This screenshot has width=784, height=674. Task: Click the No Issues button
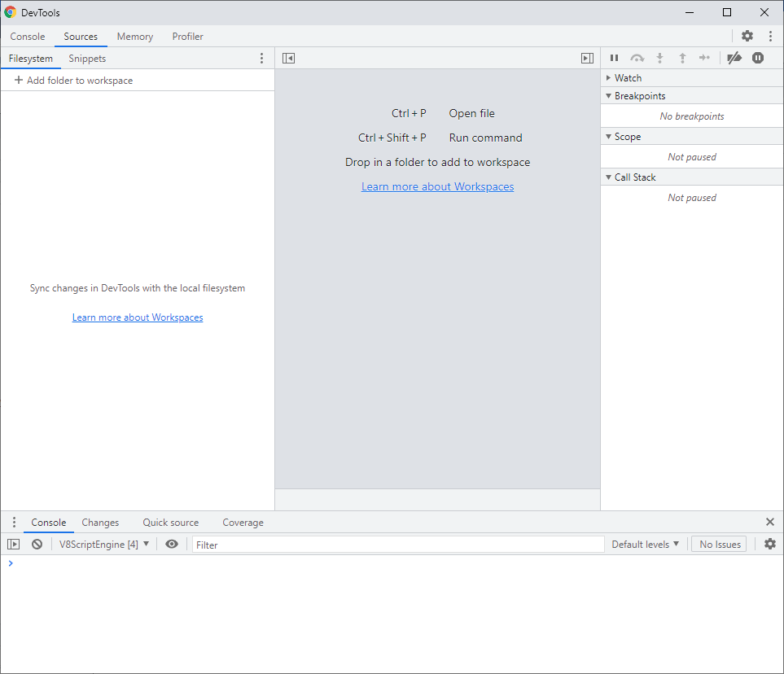click(x=719, y=545)
